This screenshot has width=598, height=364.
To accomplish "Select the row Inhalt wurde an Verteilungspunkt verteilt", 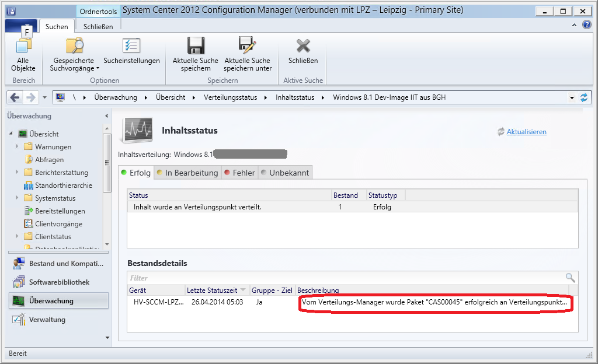I will [x=352, y=207].
